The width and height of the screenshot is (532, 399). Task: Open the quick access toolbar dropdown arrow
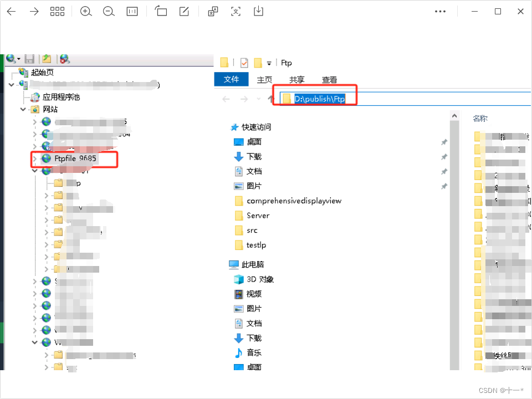point(269,63)
